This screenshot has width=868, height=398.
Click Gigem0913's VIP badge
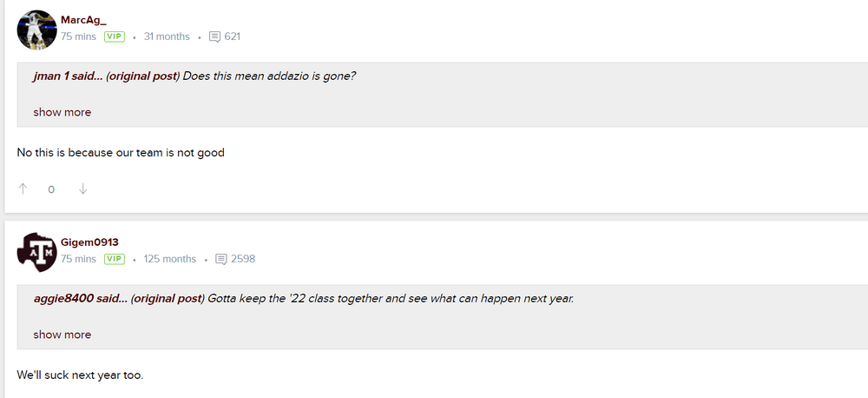115,259
